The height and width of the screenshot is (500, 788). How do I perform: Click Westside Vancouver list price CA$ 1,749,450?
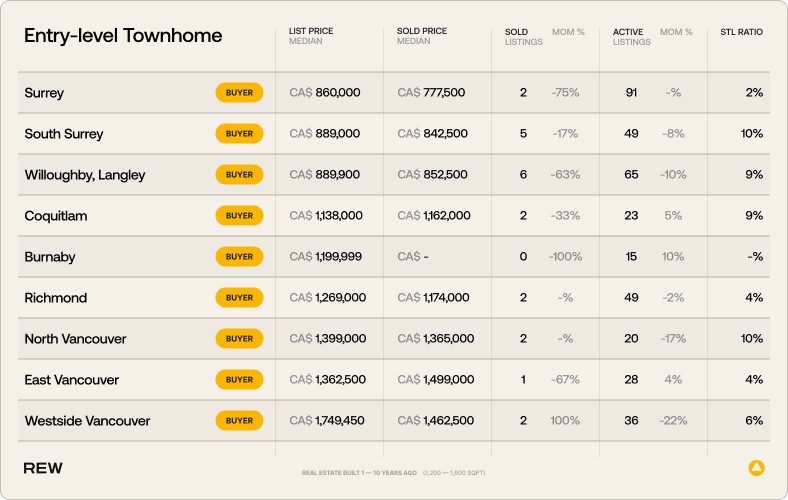pos(327,421)
